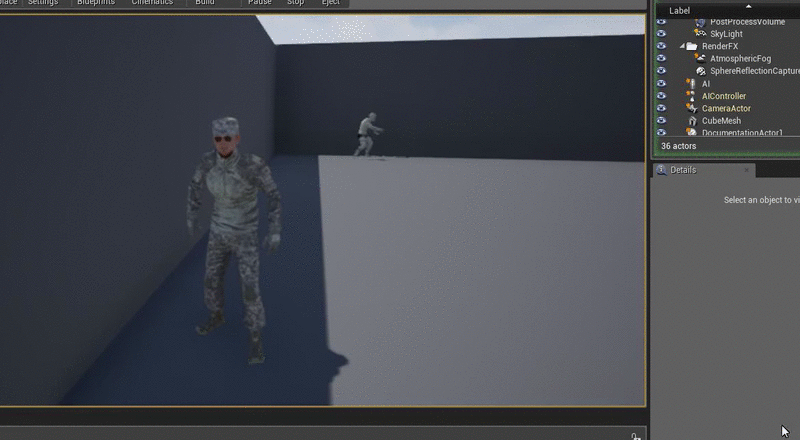Screen dimensions: 800x440
Task: Click the distant running character in viewport
Action: tap(368, 134)
